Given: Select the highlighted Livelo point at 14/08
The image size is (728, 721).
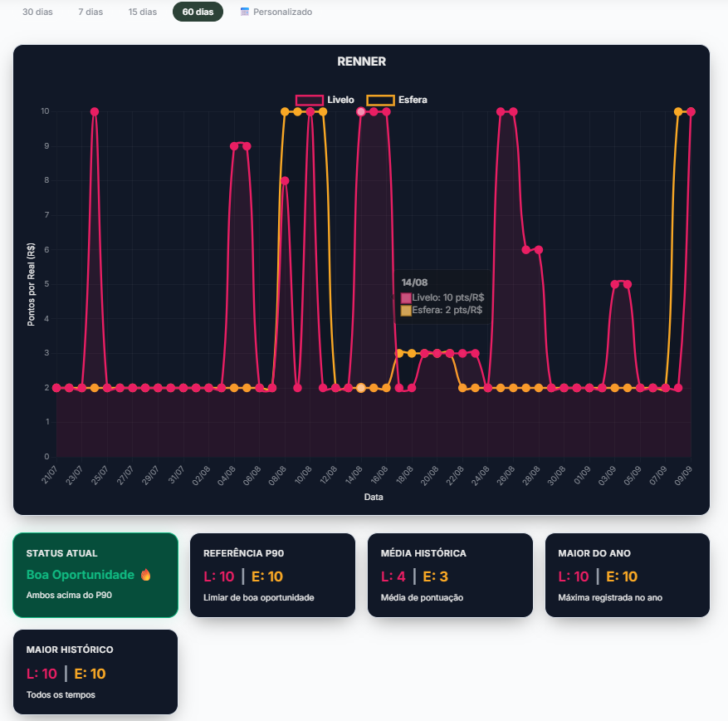Looking at the screenshot, I should [361, 111].
